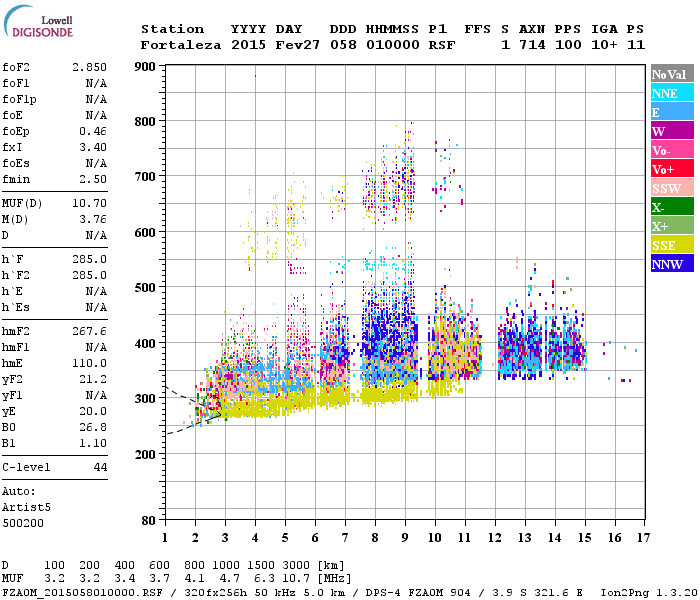Pick the W purple legend entry
Viewport: 700px width, 600px height.
[x=668, y=131]
